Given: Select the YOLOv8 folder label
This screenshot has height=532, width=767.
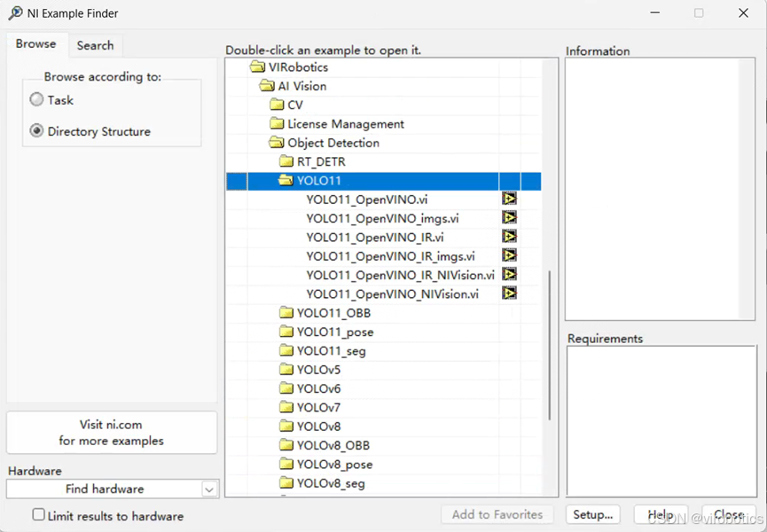Looking at the screenshot, I should tap(319, 426).
